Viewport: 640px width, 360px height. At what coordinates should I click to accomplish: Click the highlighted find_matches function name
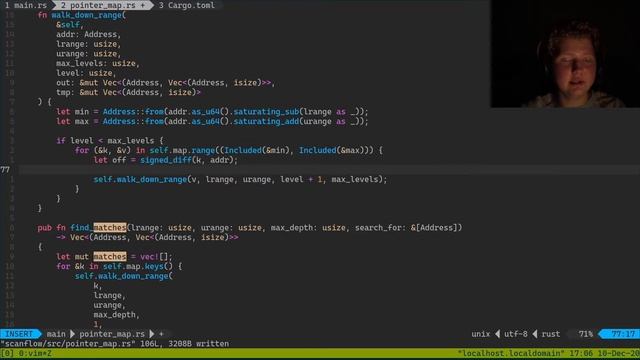tap(98, 228)
